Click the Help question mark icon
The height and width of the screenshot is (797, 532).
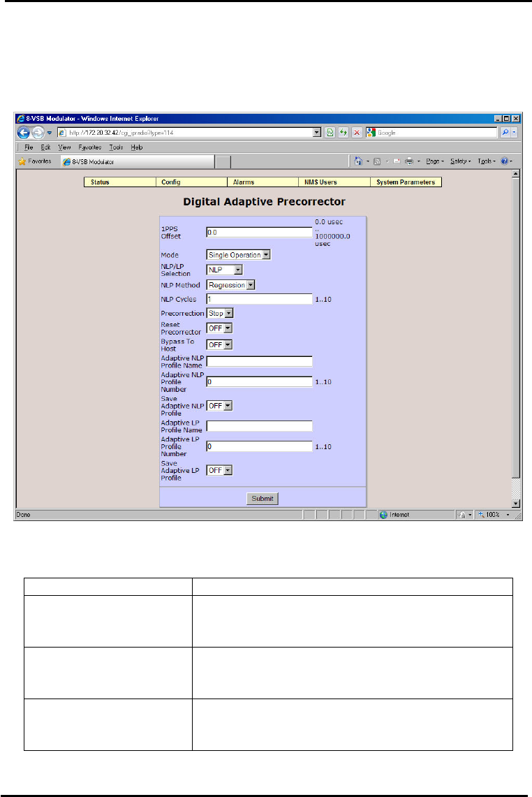click(504, 161)
